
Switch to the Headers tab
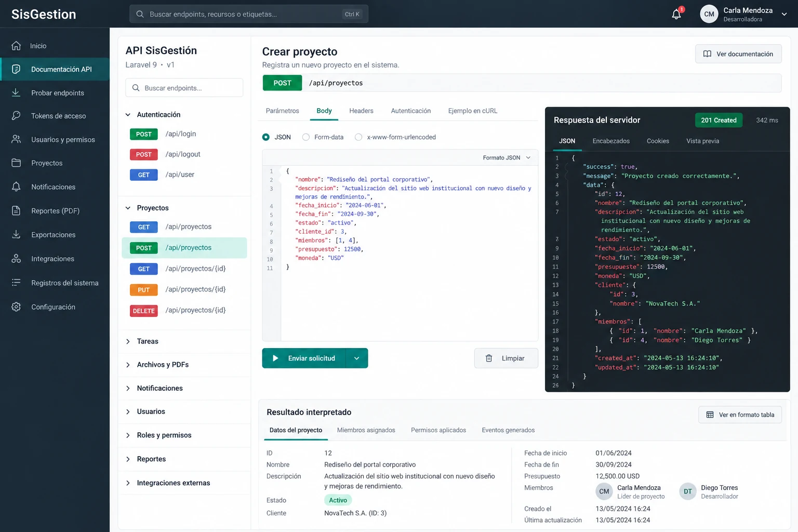coord(361,111)
